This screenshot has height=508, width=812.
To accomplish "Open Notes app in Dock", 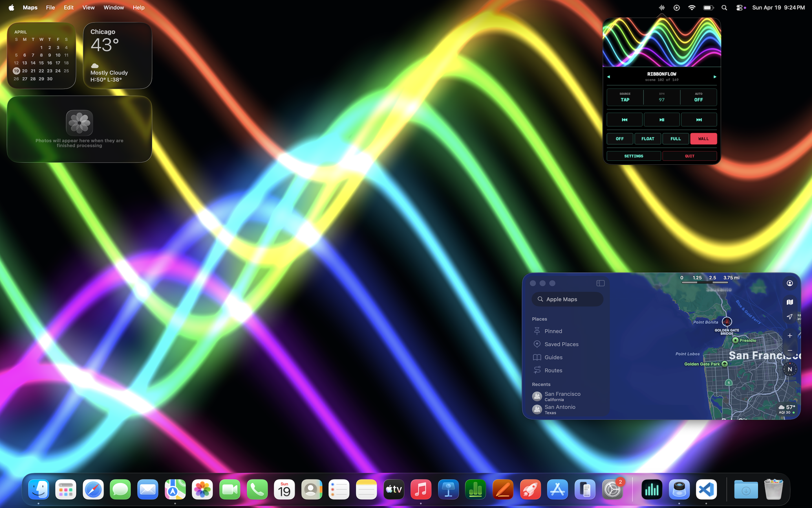I will click(367, 490).
